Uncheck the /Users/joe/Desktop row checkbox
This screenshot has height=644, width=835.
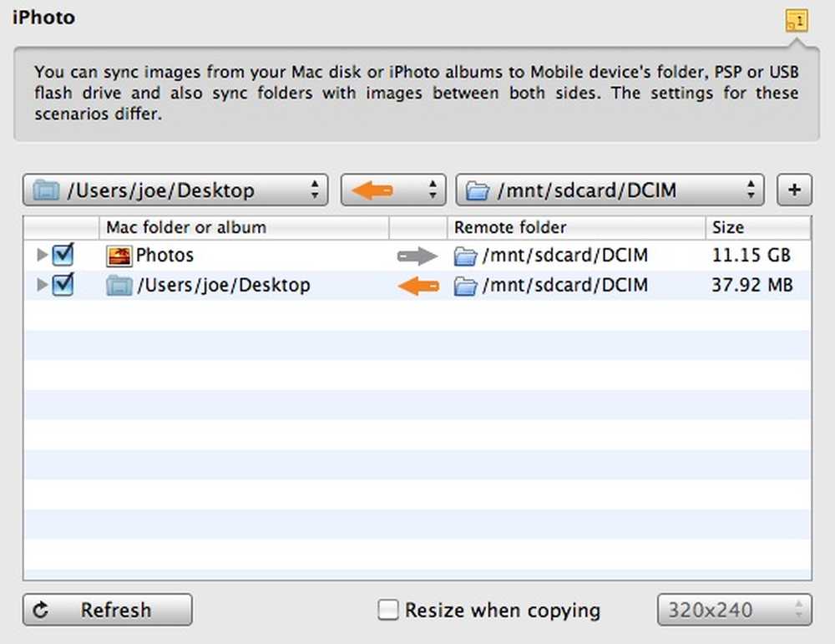[63, 285]
